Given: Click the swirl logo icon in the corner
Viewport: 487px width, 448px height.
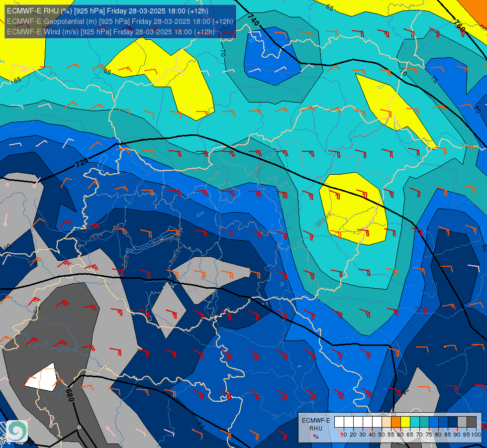Looking at the screenshot, I should pos(17,431).
